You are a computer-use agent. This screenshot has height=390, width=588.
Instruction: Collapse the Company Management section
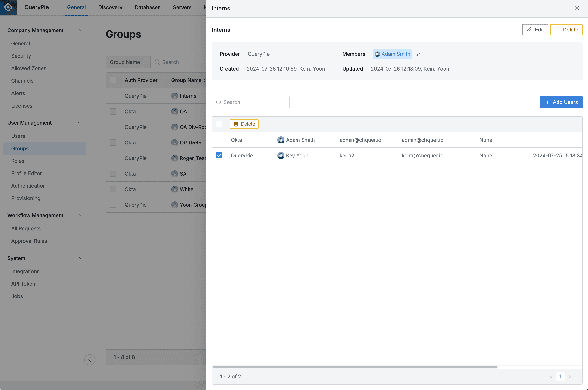click(x=79, y=30)
